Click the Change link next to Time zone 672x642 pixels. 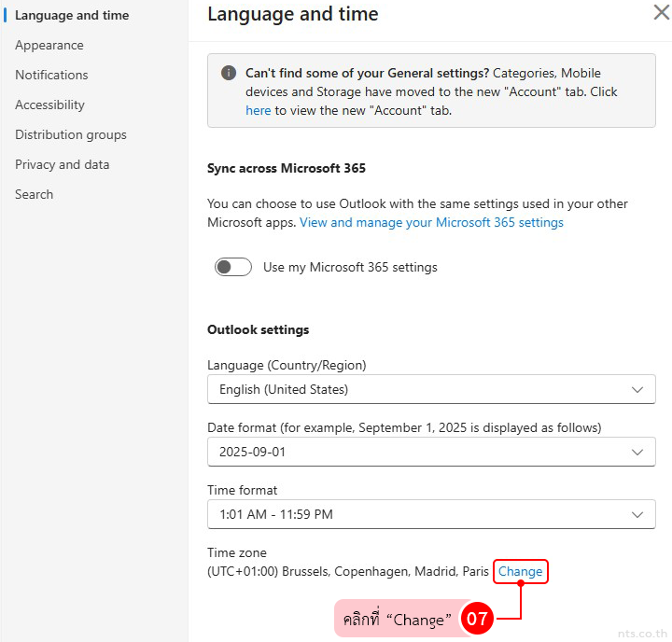pyautogui.click(x=520, y=571)
